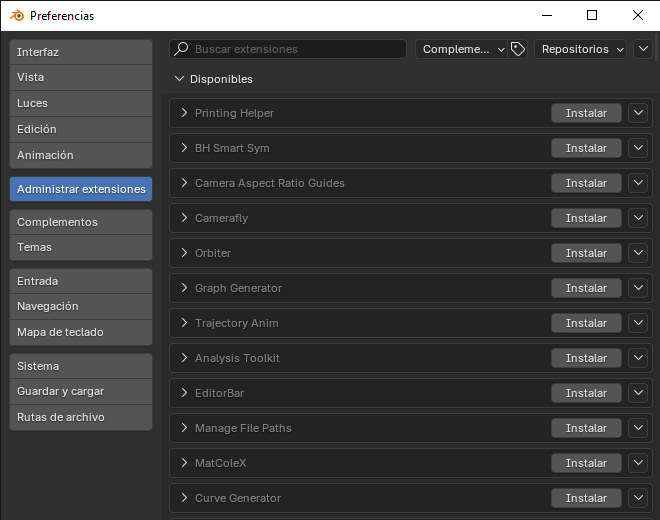Image resolution: width=660 pixels, height=520 pixels.
Task: Open the Repositorios dropdown
Action: tap(581, 49)
